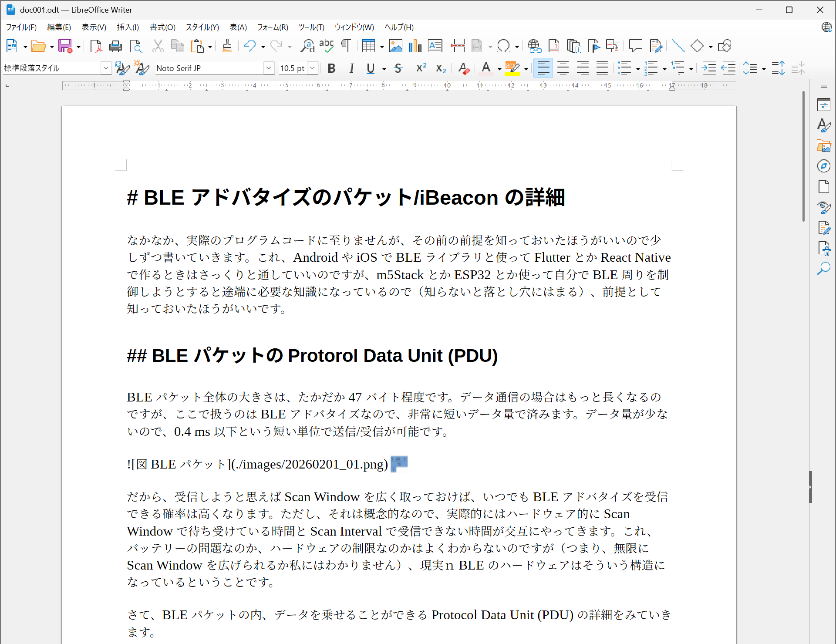Toggle Italic formatting
This screenshot has width=836, height=644.
(x=351, y=68)
